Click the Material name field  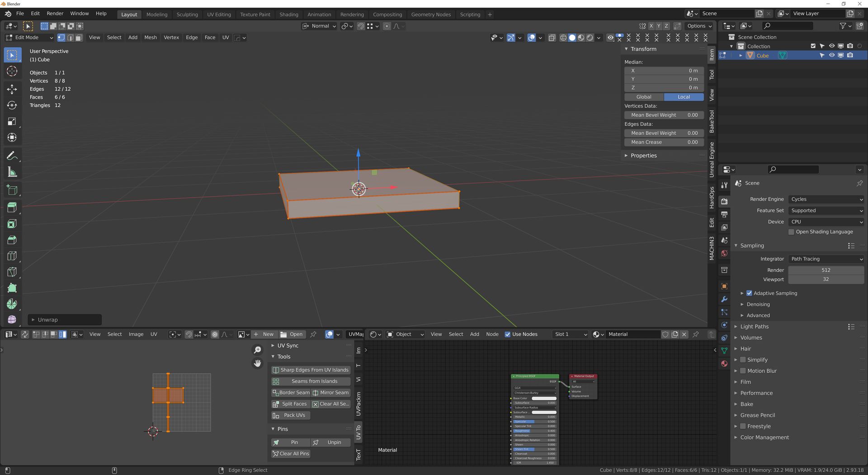[633, 334]
